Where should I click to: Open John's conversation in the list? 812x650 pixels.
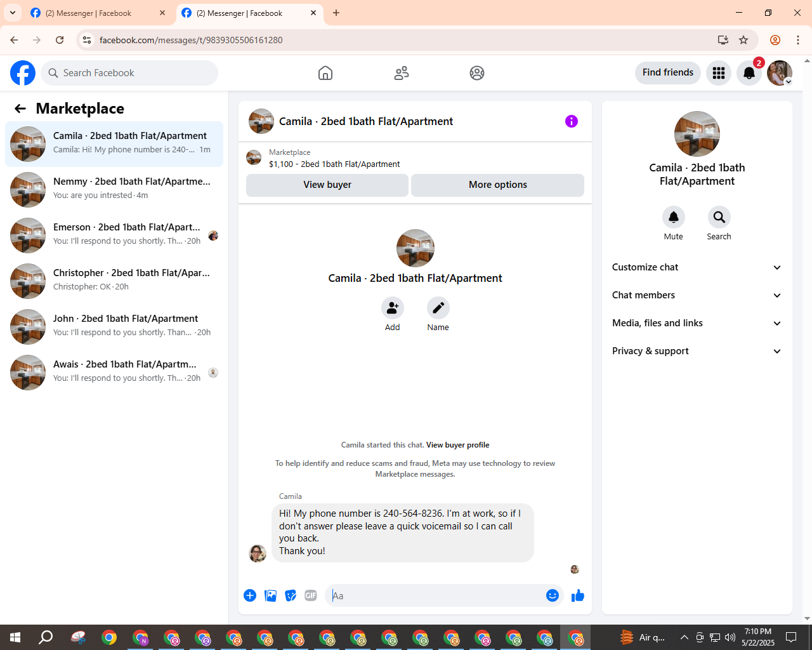tap(114, 327)
